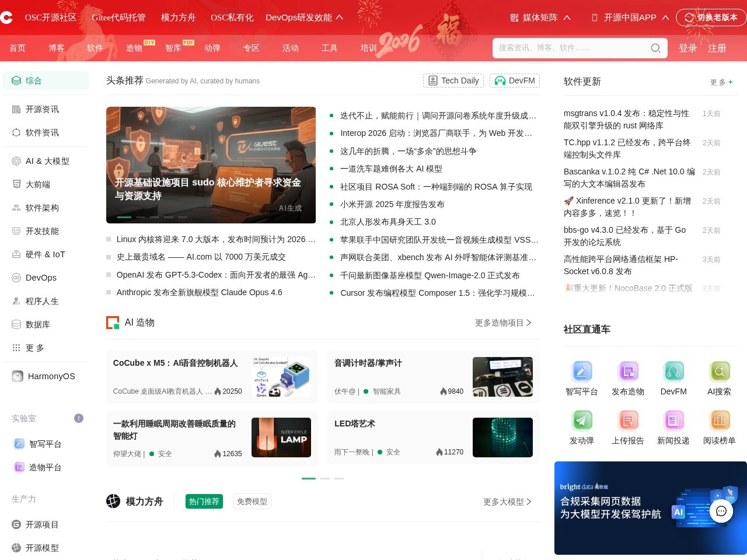This screenshot has width=747, height=560.
Task: Open the 发动弹 paper plane icon
Action: coord(582,421)
